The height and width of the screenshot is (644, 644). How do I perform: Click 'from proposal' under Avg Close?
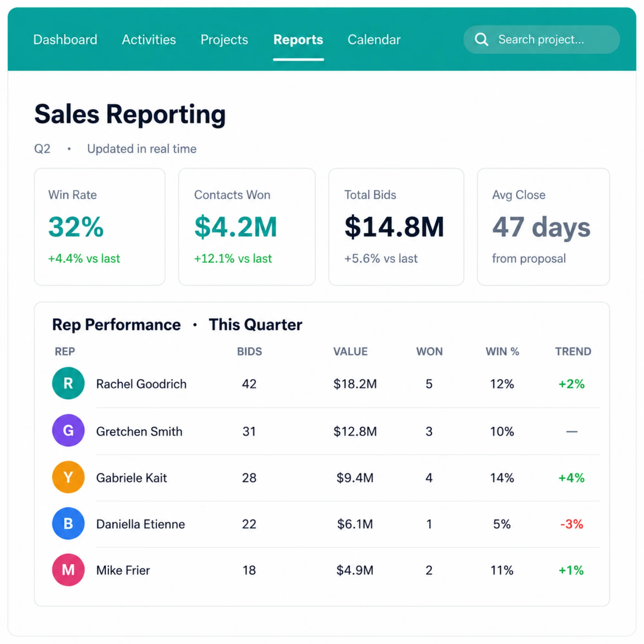(529, 259)
